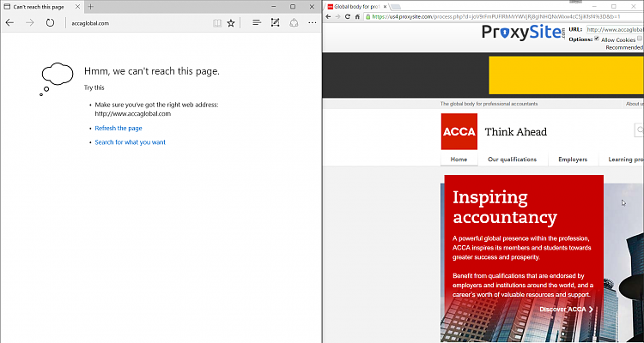
Task: Click the 'About u' link in ACCA top bar
Action: [x=635, y=104]
